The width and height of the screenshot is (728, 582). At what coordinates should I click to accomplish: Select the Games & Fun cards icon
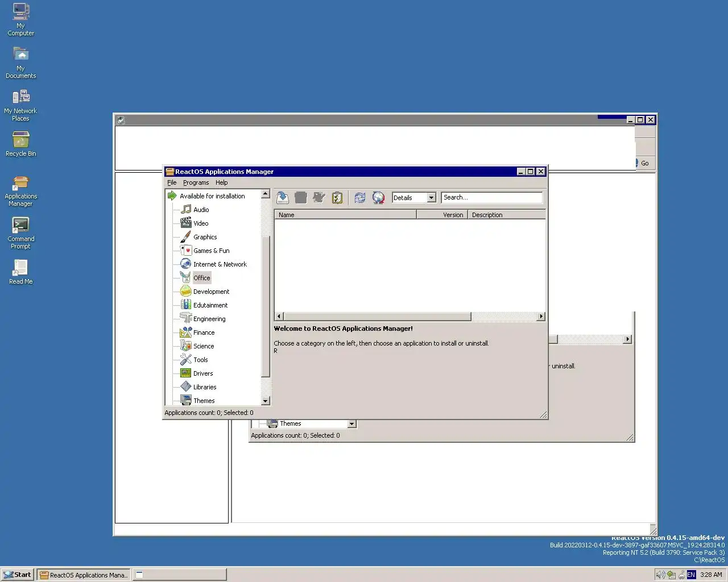[186, 250]
